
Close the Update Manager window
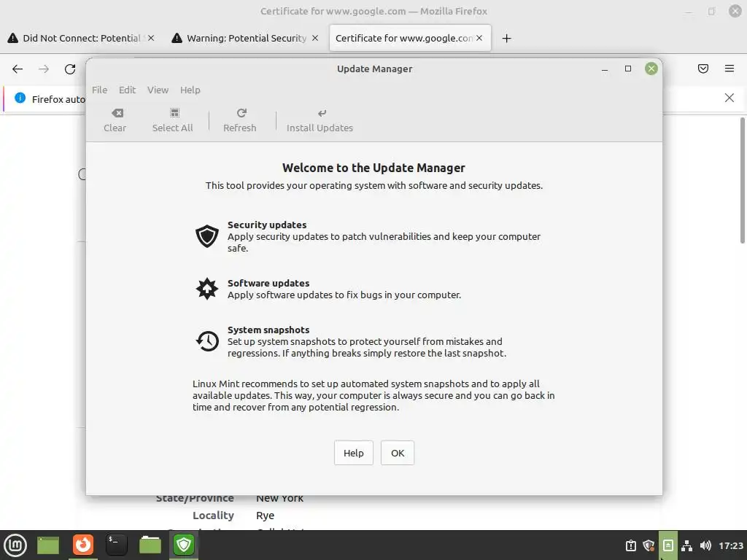tap(651, 69)
